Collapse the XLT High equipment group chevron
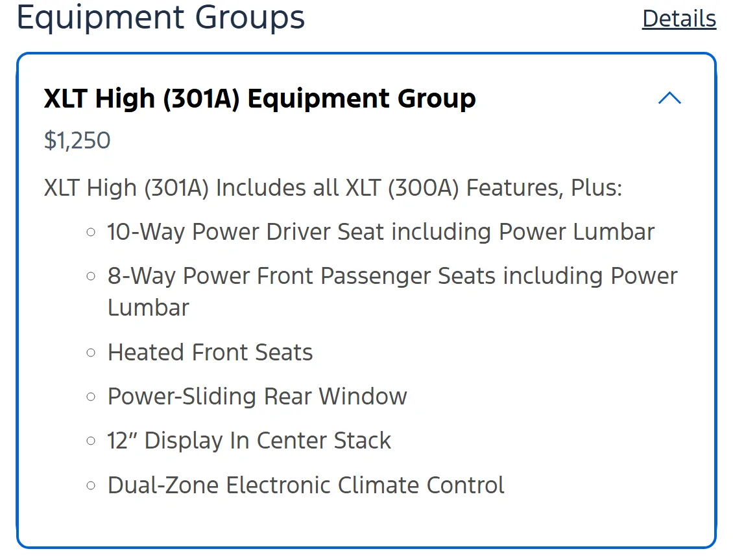The image size is (733, 560). (x=669, y=98)
